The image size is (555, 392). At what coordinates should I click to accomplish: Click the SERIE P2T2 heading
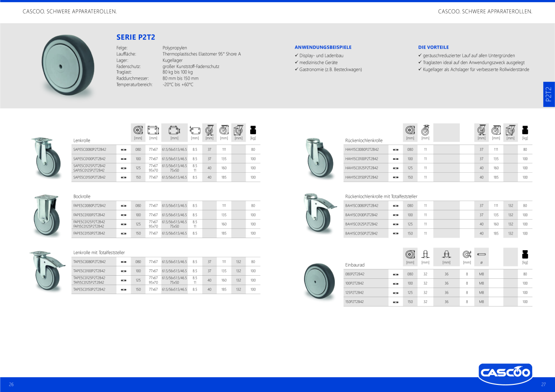pyautogui.click(x=136, y=38)
